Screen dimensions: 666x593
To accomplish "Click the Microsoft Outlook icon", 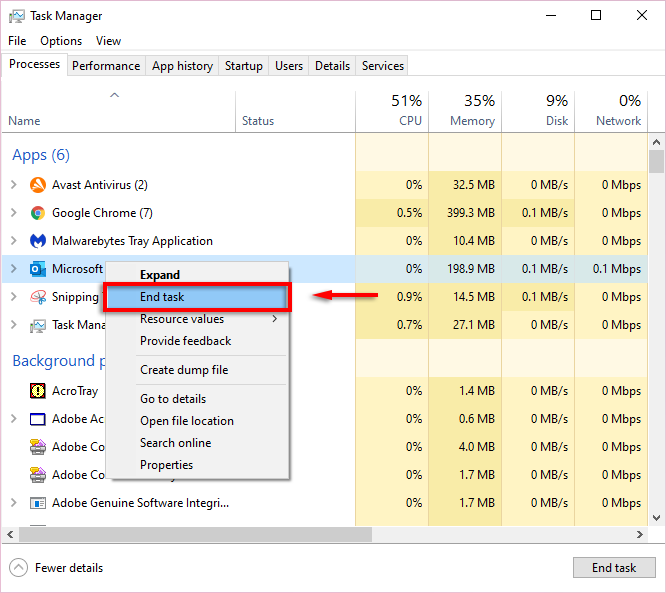I will [x=38, y=269].
